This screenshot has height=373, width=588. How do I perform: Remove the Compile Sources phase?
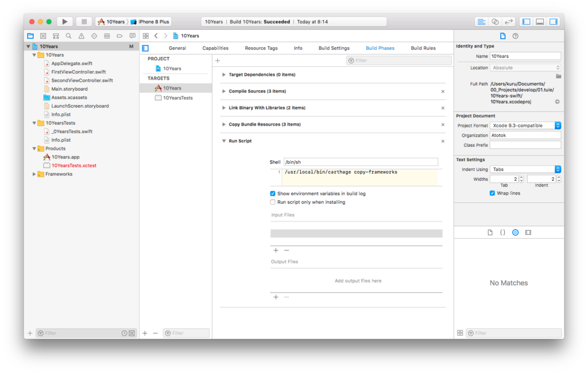(x=443, y=91)
